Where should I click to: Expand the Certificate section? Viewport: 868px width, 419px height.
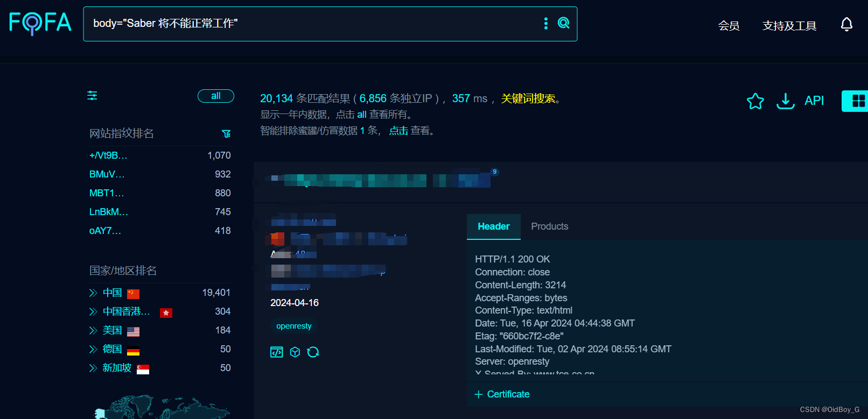[x=502, y=394]
